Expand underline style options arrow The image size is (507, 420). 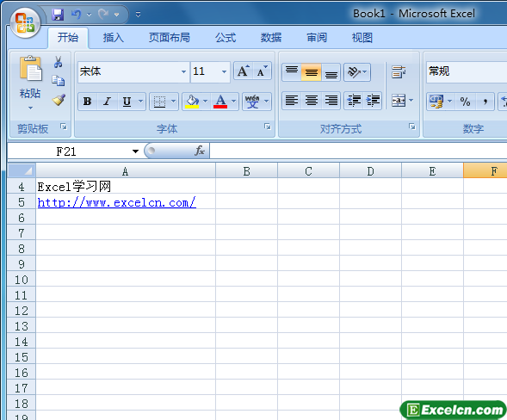pos(140,102)
